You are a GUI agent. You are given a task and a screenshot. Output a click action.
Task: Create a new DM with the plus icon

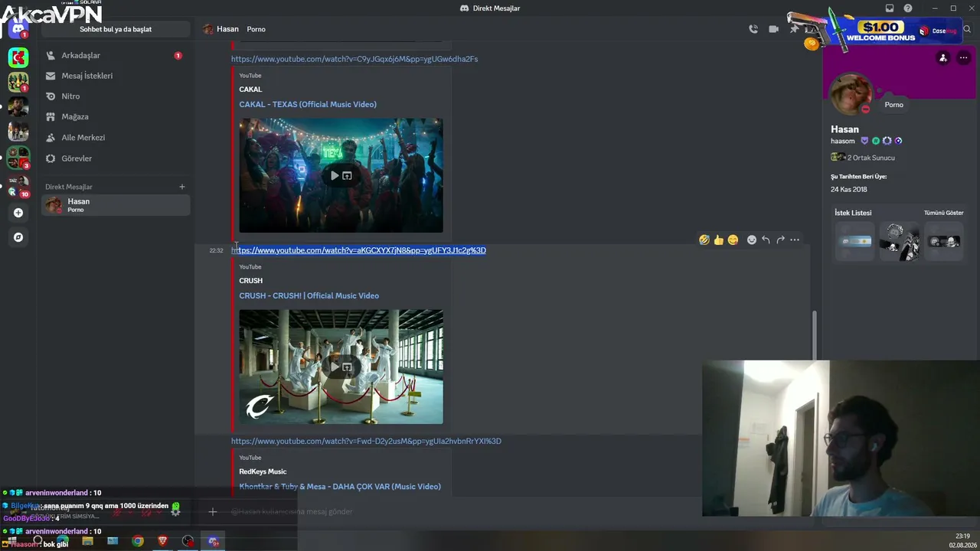coord(182,187)
